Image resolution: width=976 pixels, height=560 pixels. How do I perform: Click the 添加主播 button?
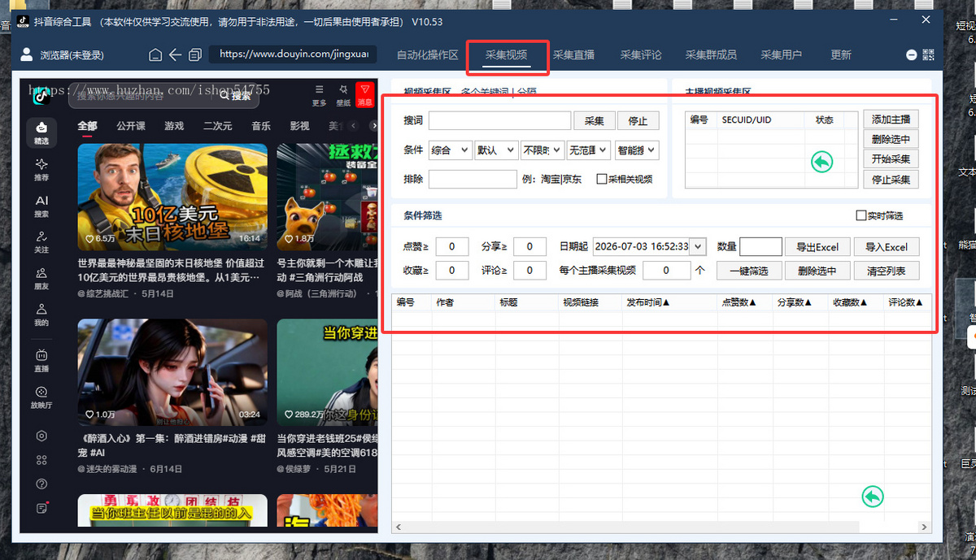coord(891,119)
